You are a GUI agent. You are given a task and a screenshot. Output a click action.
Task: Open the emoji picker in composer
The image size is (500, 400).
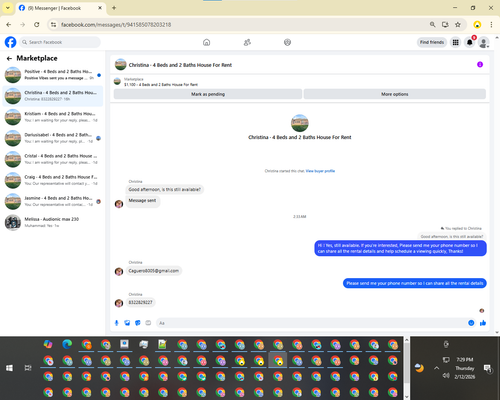pos(471,323)
